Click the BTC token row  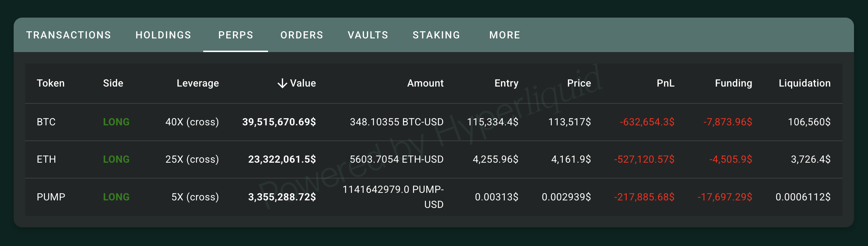tap(46, 122)
